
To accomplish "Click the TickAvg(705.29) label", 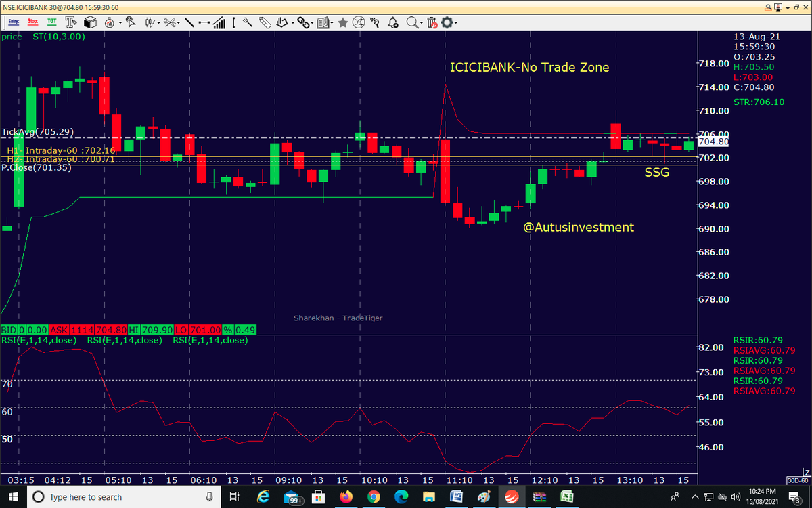I will pyautogui.click(x=38, y=131).
